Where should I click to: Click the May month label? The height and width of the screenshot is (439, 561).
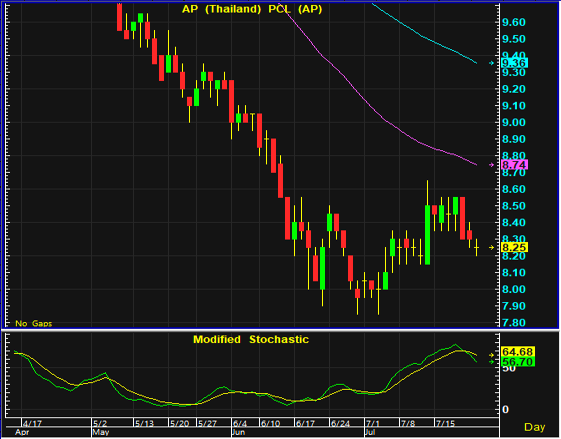[101, 432]
